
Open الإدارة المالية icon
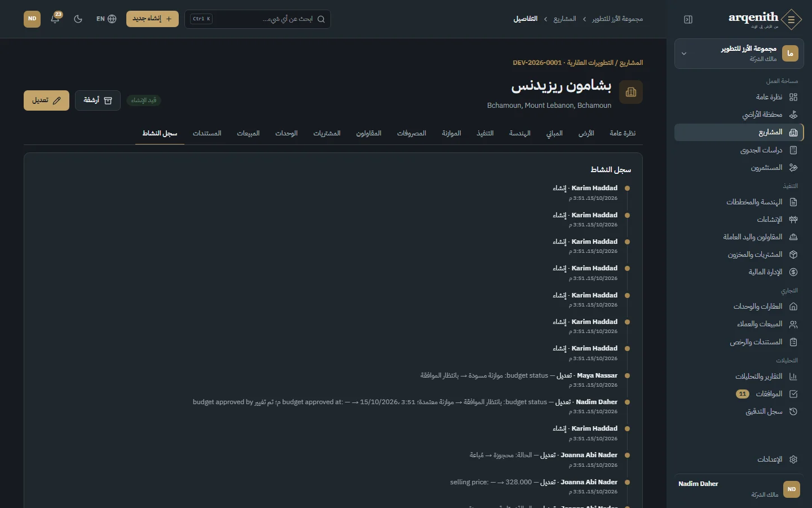(793, 272)
